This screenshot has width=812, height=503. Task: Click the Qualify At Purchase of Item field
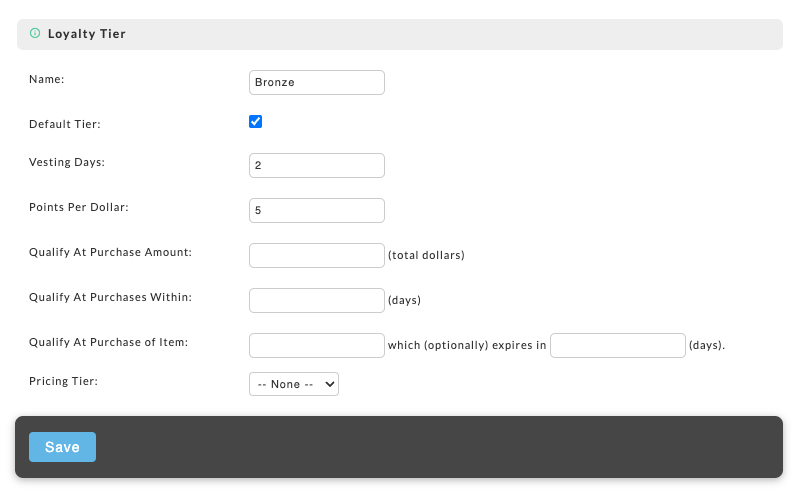316,346
